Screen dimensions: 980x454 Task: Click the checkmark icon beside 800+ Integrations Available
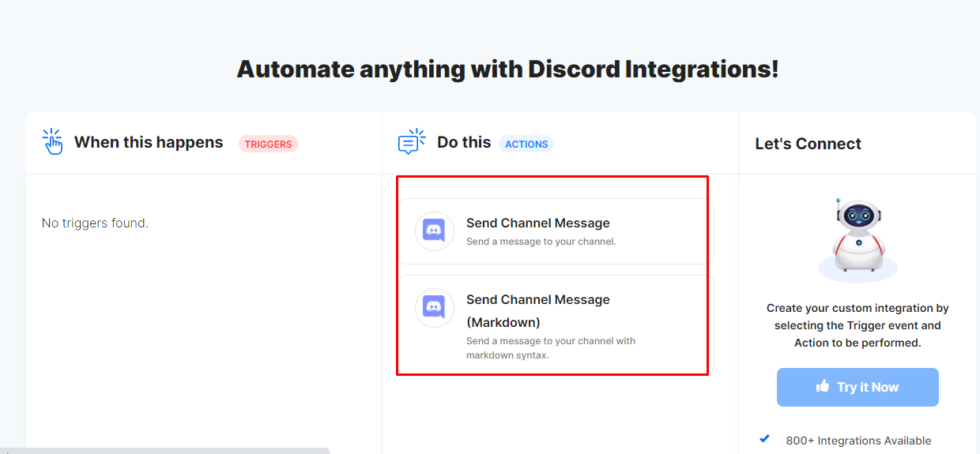764,439
